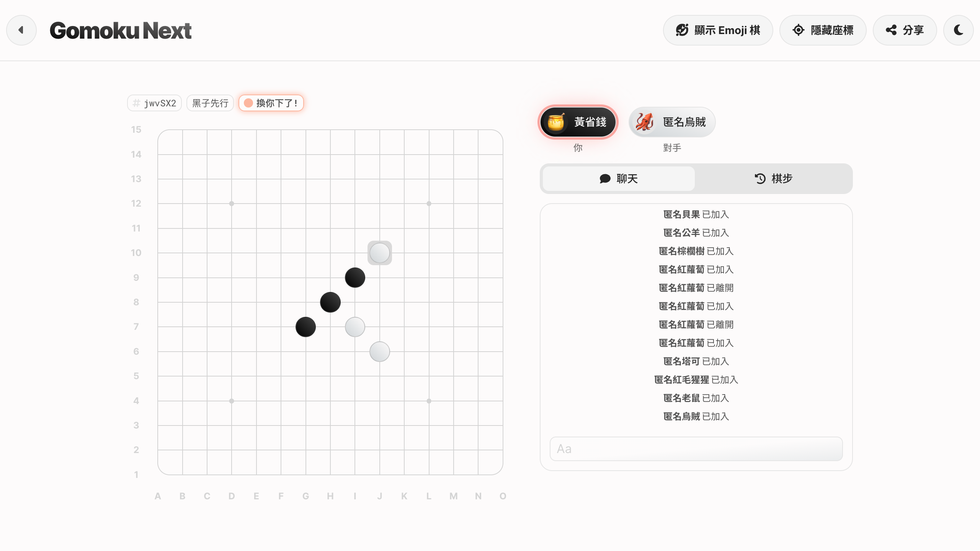Screen dimensions: 980x551
Task: Click the history clock icon on 棋步 tab
Action: (760, 179)
